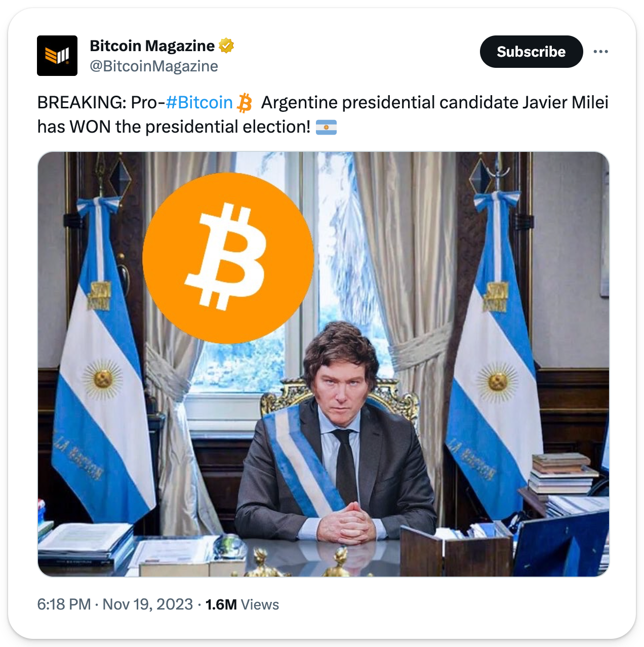Click the Argentina flag emoji
Viewport: 644px width, 647px height.
click(326, 127)
